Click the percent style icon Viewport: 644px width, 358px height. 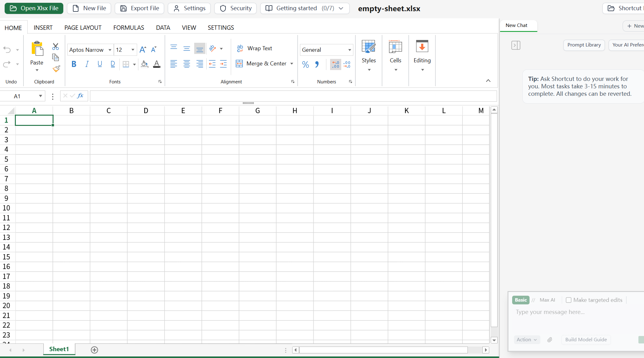click(305, 64)
